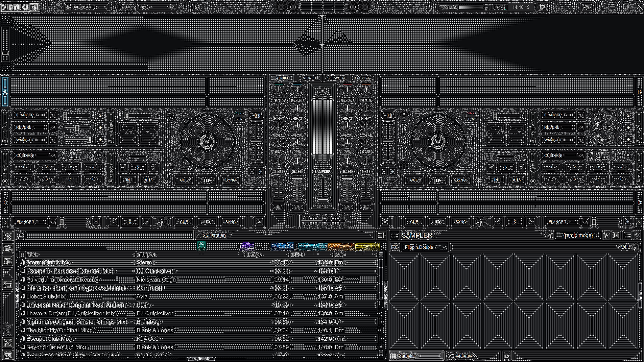Switch mixer to MASTER tab
Viewport: 644px width, 362px height.
[362, 78]
